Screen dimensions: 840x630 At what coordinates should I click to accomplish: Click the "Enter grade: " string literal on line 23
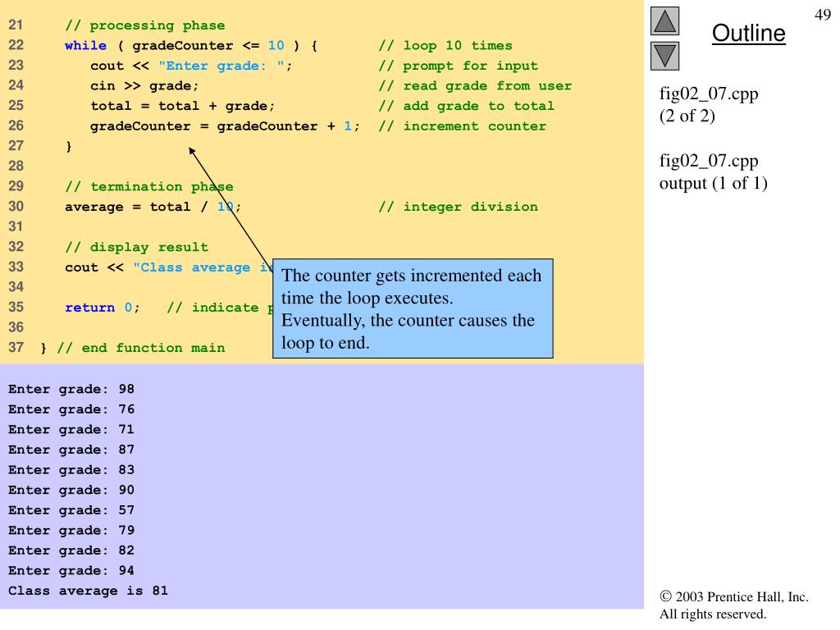pos(221,66)
